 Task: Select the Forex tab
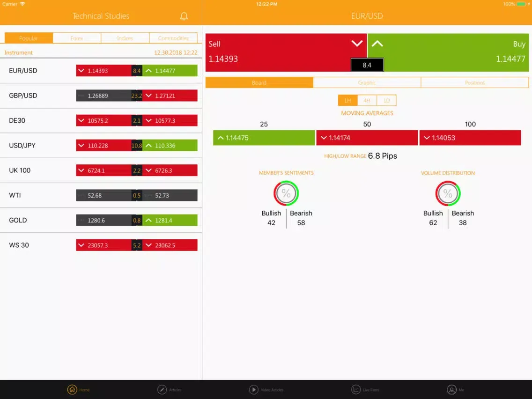[77, 38]
